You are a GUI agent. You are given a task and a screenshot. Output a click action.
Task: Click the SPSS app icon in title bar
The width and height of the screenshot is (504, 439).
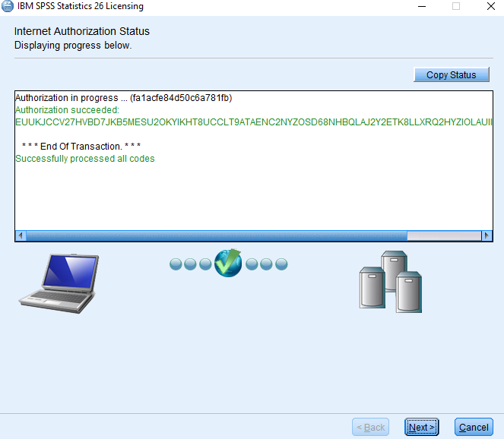tap(7, 6)
